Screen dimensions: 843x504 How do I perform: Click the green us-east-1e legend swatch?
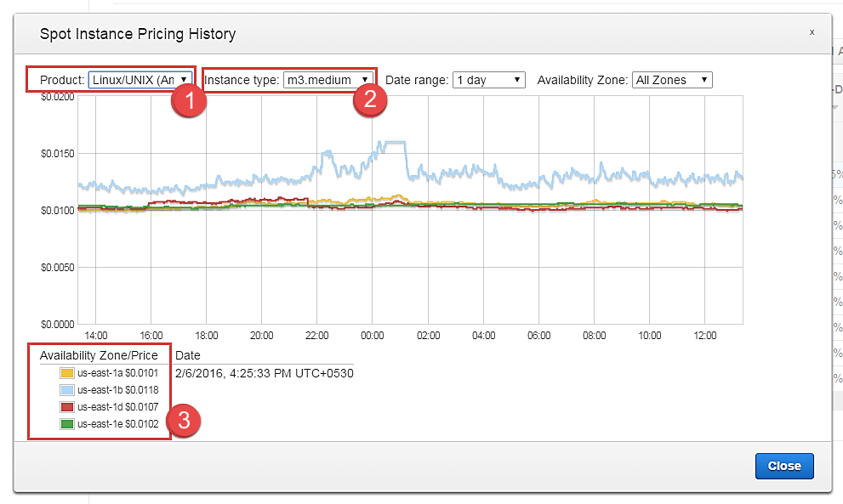[66, 424]
